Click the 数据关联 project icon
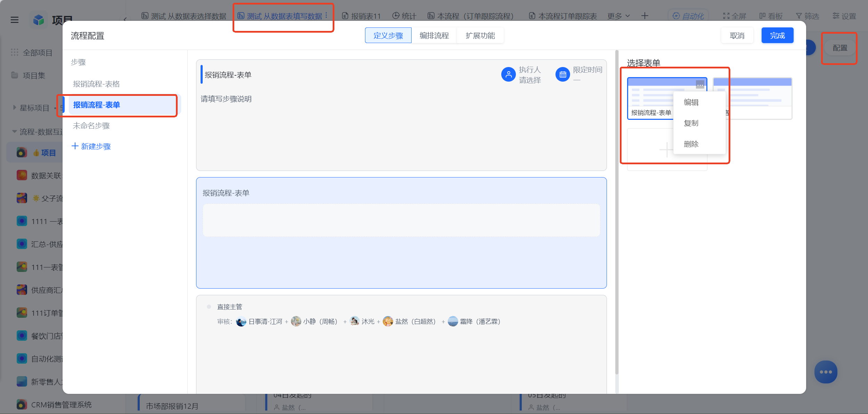Screen dimensions: 868x414 pyautogui.click(x=22, y=175)
